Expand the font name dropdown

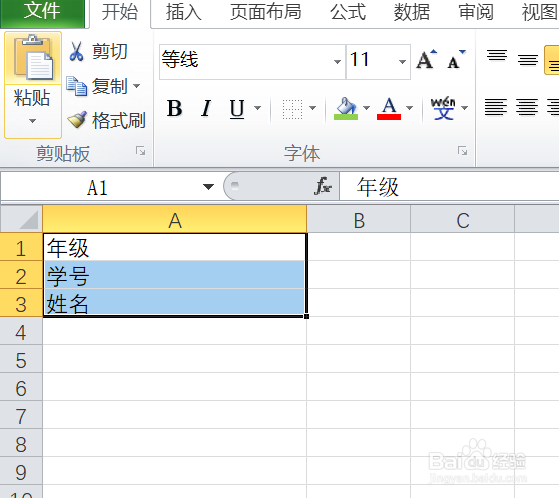[337, 62]
